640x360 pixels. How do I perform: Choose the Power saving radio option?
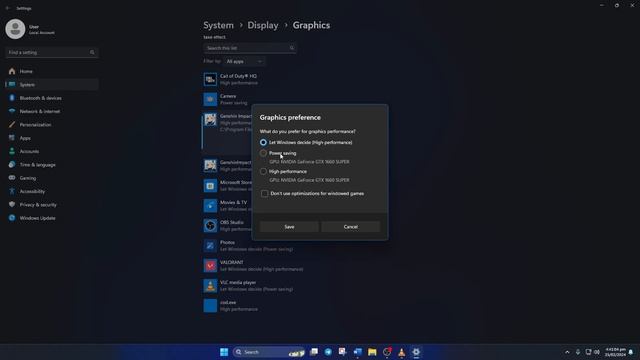pyautogui.click(x=263, y=153)
